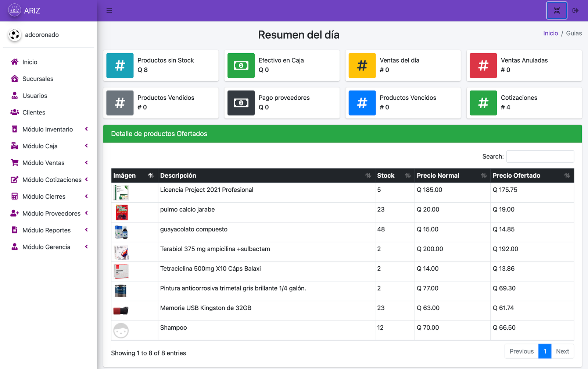This screenshot has width=588, height=369.
Task: Click the Cotizaciones green hash icon
Action: coord(483,103)
